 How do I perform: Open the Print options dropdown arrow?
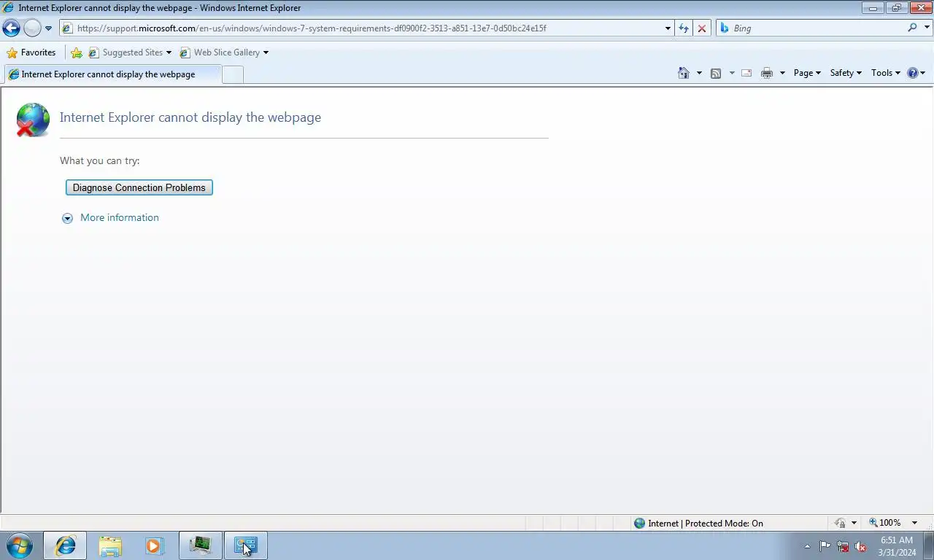(782, 73)
